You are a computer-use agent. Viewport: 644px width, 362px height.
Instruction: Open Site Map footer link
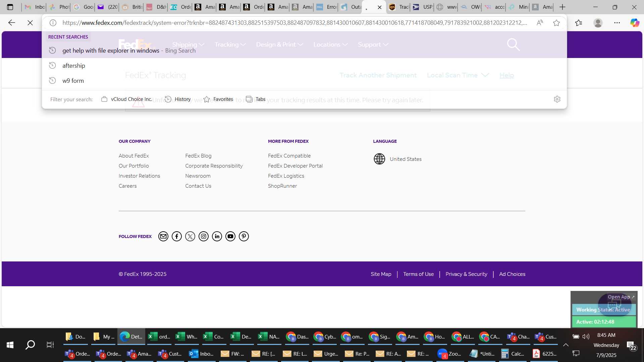(381, 274)
